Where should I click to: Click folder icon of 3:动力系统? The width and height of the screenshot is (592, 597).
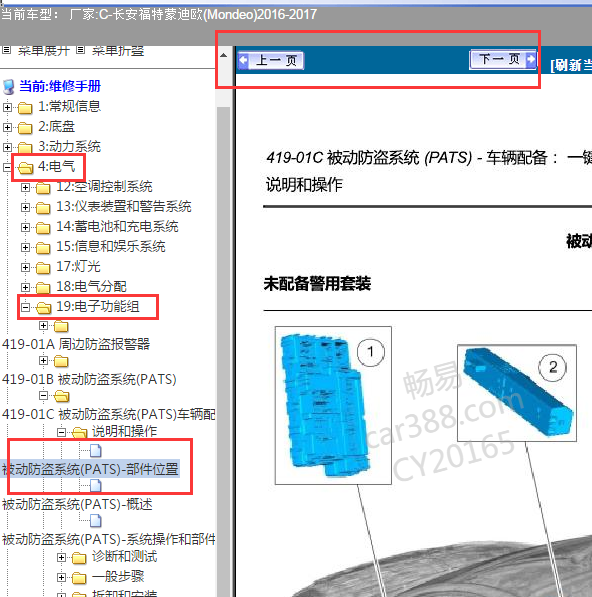click(x=25, y=147)
